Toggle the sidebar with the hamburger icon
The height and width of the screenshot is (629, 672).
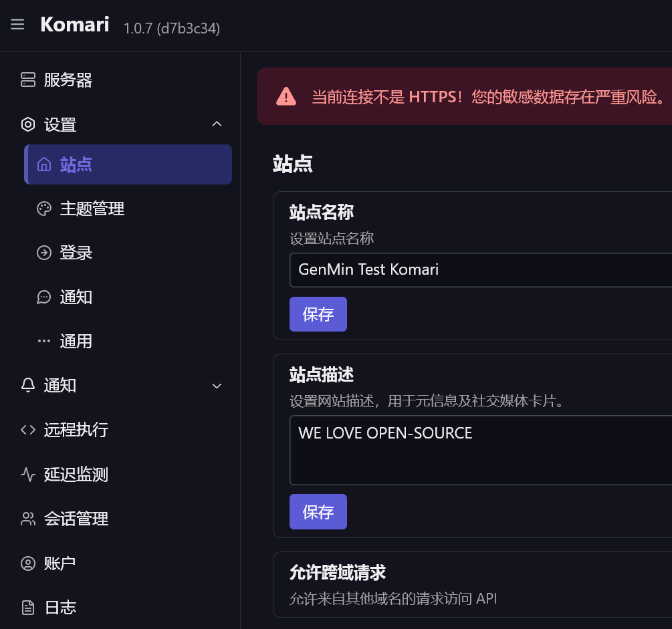(17, 24)
